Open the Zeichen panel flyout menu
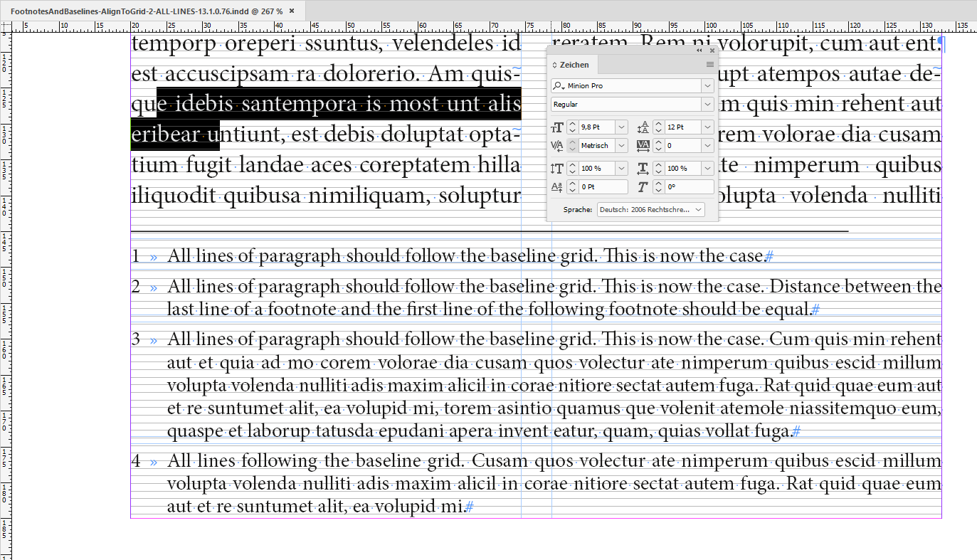This screenshot has width=977, height=560. [709, 65]
